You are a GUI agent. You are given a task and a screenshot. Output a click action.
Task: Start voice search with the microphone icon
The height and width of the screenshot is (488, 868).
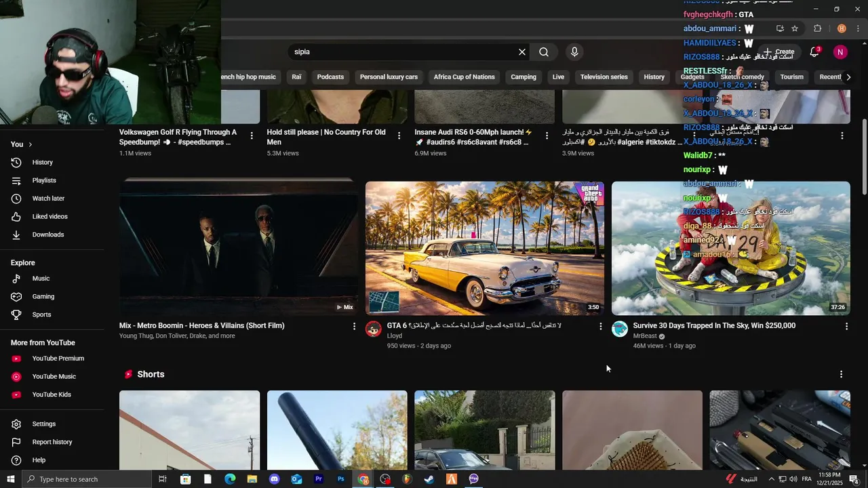[574, 52]
